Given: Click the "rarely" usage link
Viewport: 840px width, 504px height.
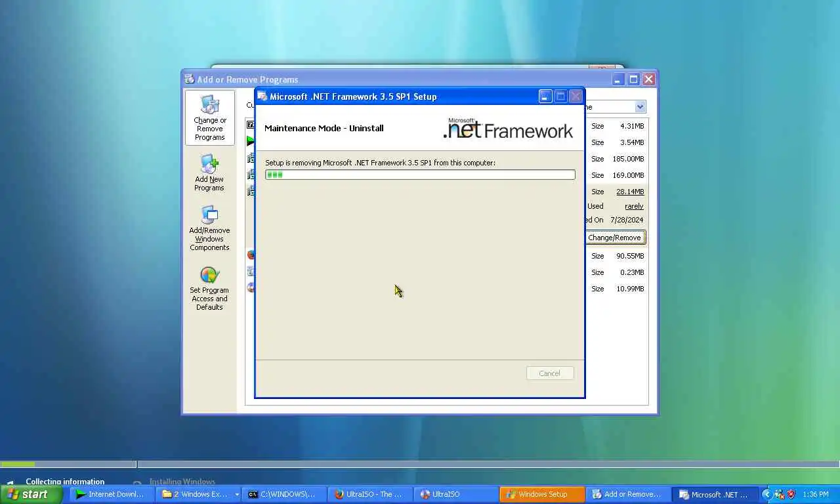Looking at the screenshot, I should click(634, 206).
